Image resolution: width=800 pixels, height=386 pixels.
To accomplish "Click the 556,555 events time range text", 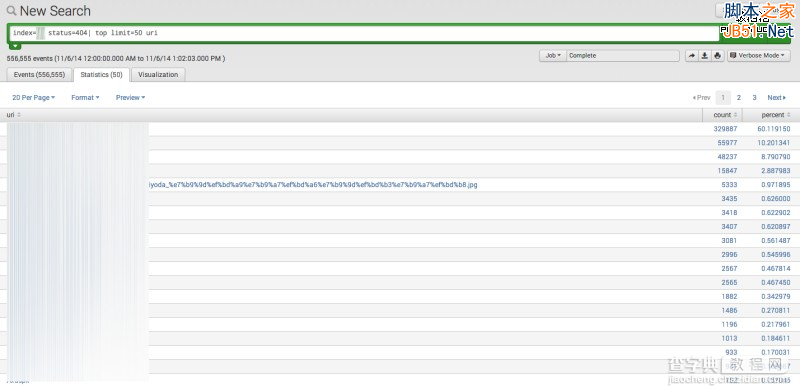I will 116,59.
